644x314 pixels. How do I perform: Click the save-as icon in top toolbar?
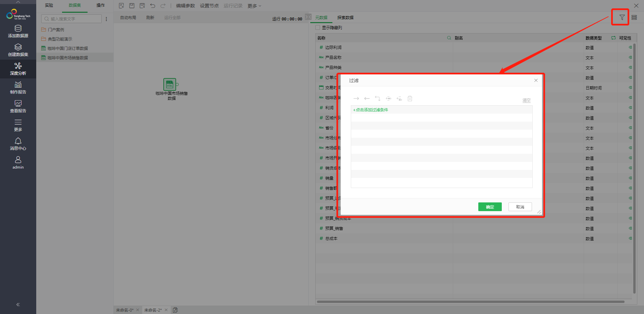[x=142, y=6]
